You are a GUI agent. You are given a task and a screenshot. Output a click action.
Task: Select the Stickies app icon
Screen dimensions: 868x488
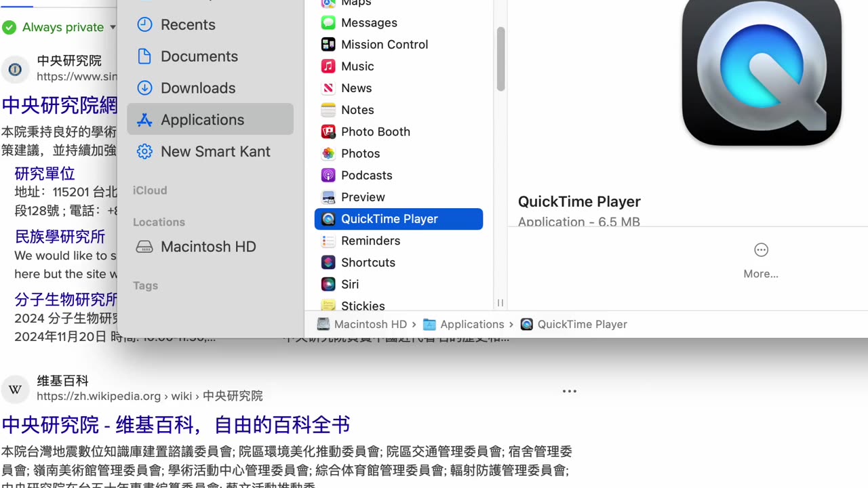click(x=328, y=306)
